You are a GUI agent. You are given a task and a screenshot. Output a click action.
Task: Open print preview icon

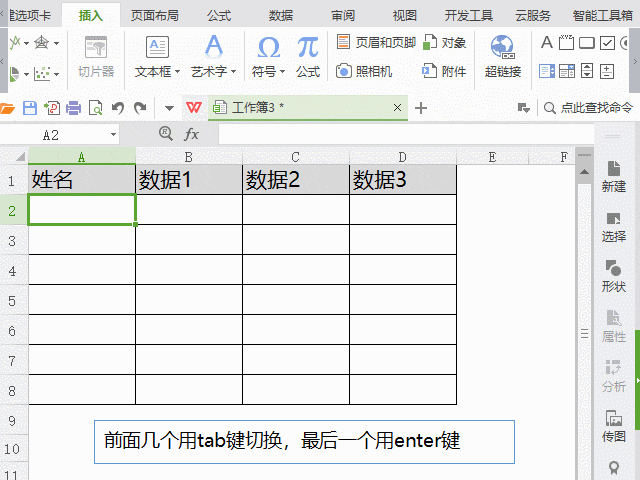pos(96,108)
